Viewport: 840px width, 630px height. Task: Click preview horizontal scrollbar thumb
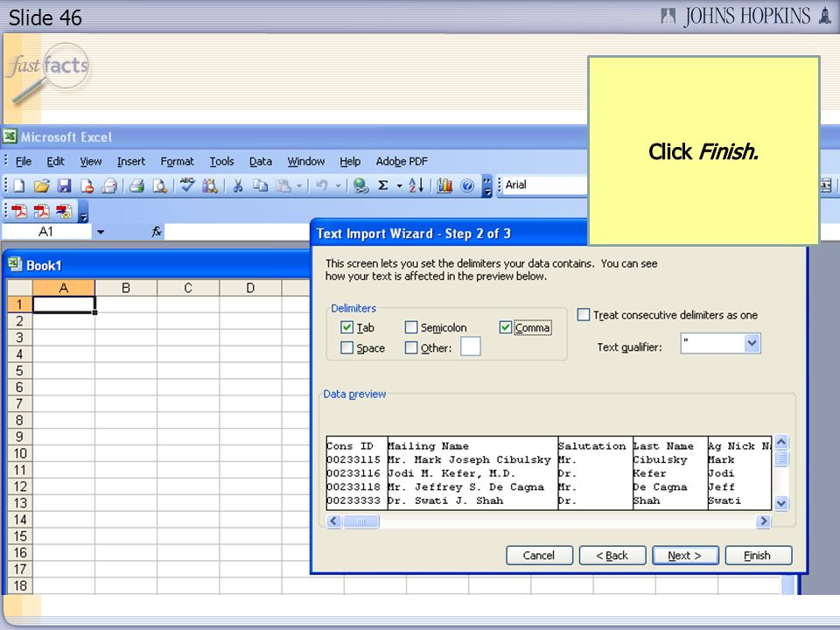coord(360,521)
